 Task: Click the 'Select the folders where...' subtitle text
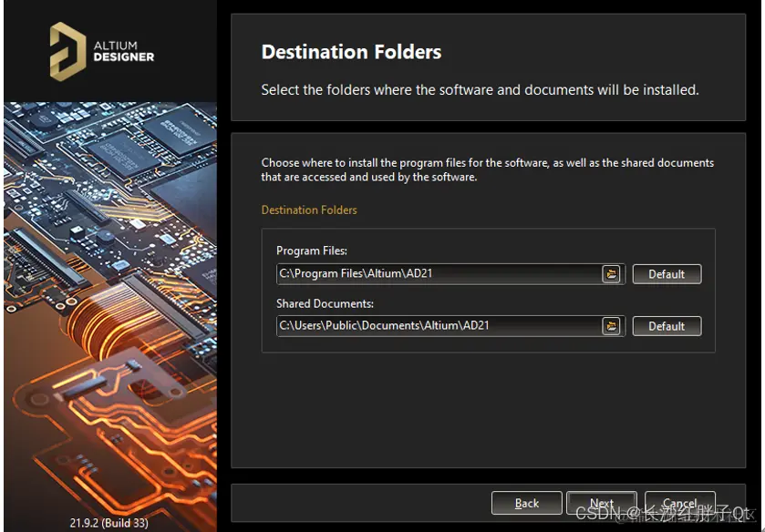(x=480, y=89)
